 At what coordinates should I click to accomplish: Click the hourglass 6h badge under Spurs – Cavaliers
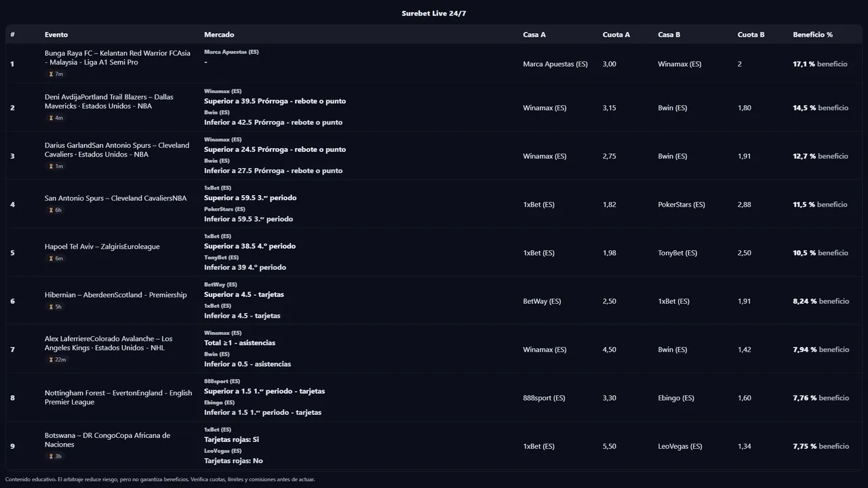click(56, 210)
